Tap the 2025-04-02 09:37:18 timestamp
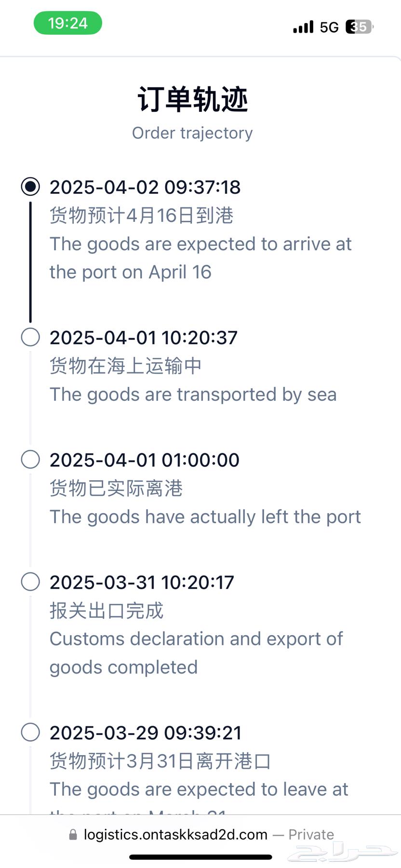Viewport: 401px width, 868px height. (145, 187)
